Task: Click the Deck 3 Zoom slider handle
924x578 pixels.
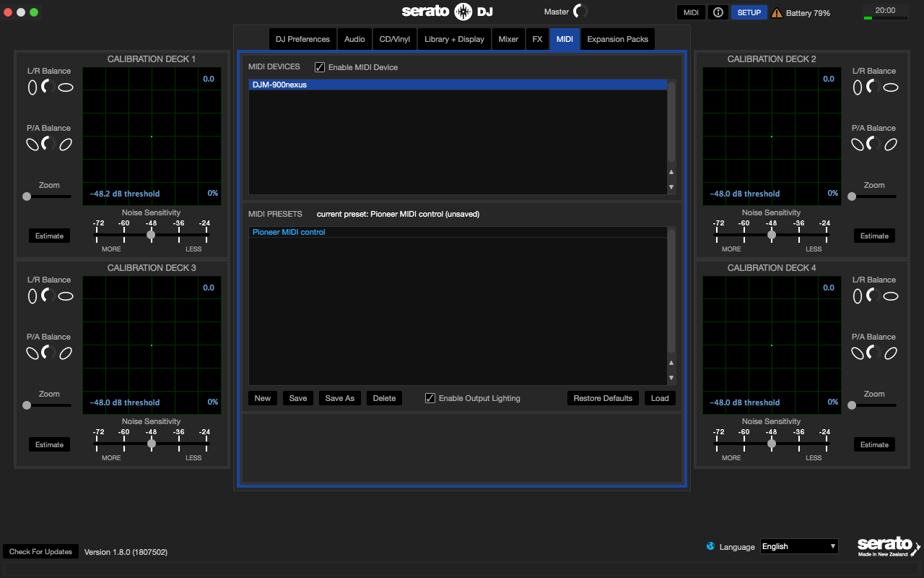Action: tap(27, 405)
